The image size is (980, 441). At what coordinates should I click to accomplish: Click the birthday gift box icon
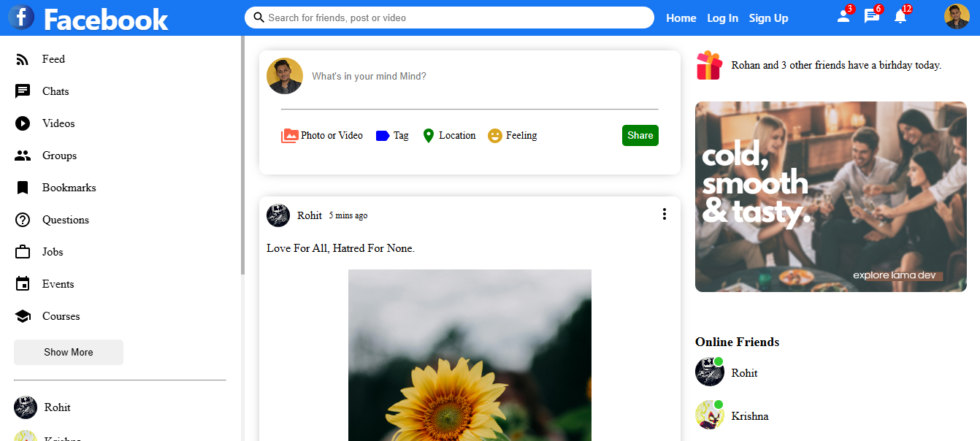[x=709, y=65]
